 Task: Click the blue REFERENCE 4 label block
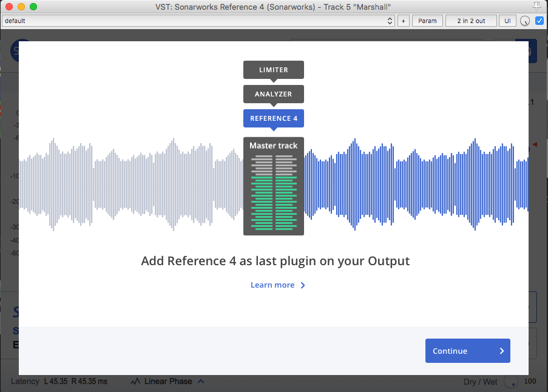tap(274, 118)
